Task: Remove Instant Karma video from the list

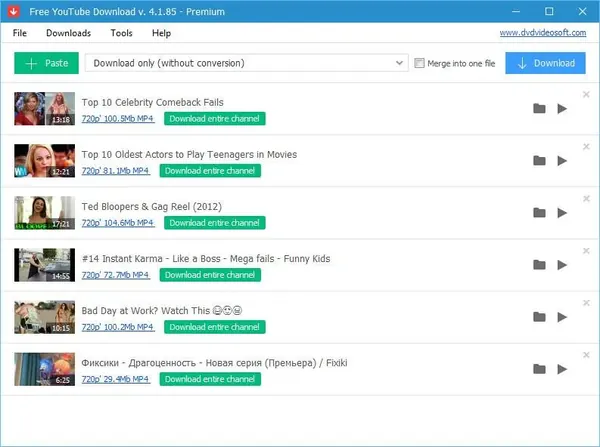Action: coord(586,251)
